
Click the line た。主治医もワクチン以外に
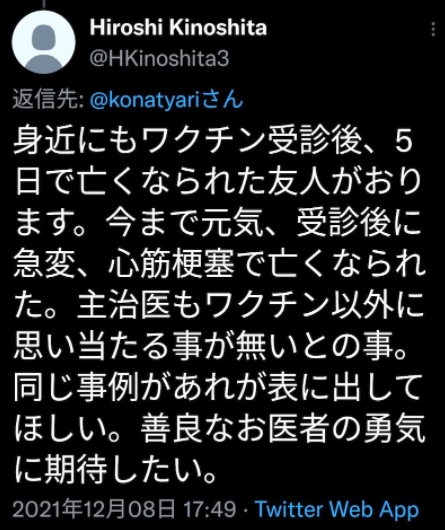click(x=219, y=306)
